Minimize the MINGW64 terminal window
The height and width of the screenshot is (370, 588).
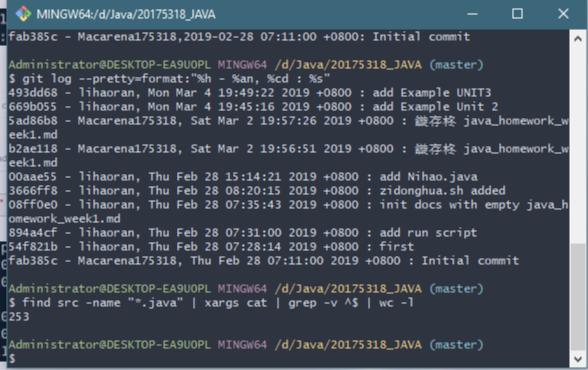click(x=472, y=14)
